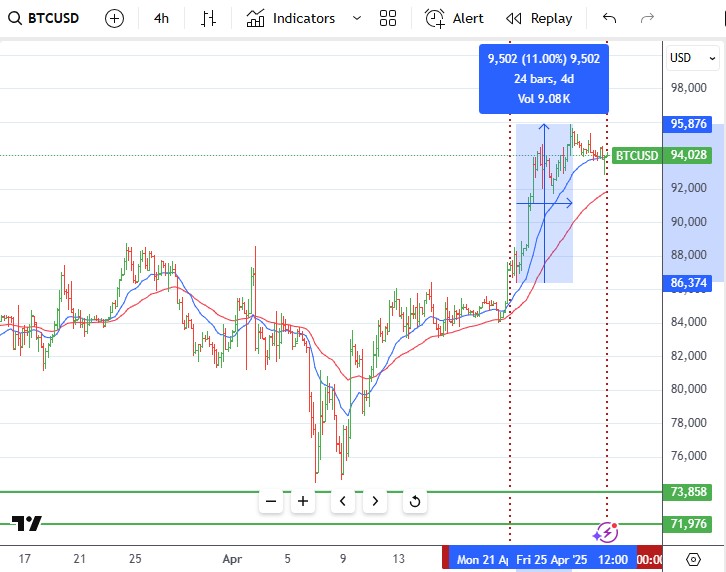
Task: Click the lightning sparkle icon near the time axis
Action: [606, 533]
